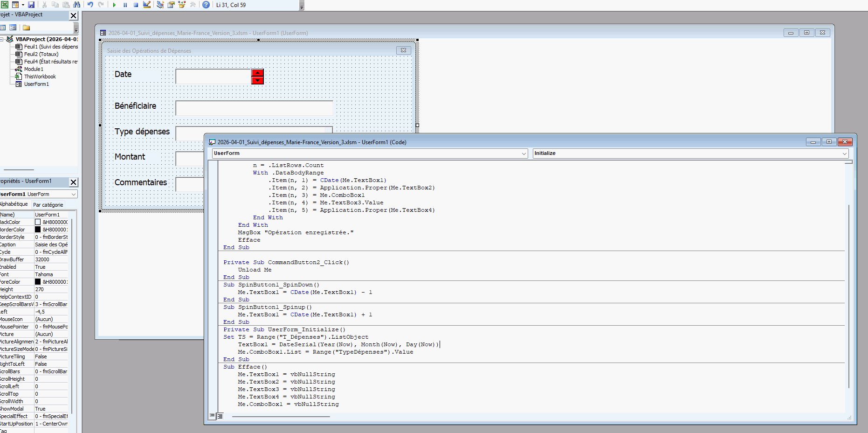Viewport: 868px width, 433px height.
Task: Toggle Folders icon in Project panel
Action: (27, 28)
